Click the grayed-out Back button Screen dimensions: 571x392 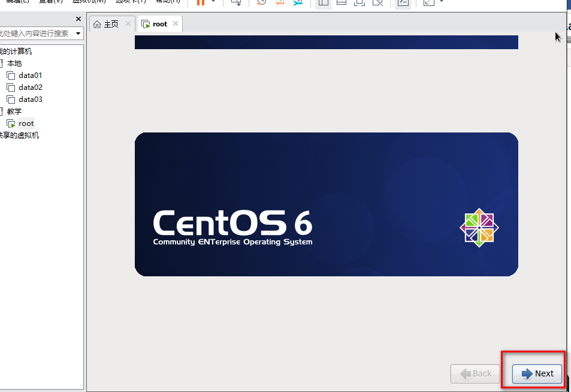[475, 373]
